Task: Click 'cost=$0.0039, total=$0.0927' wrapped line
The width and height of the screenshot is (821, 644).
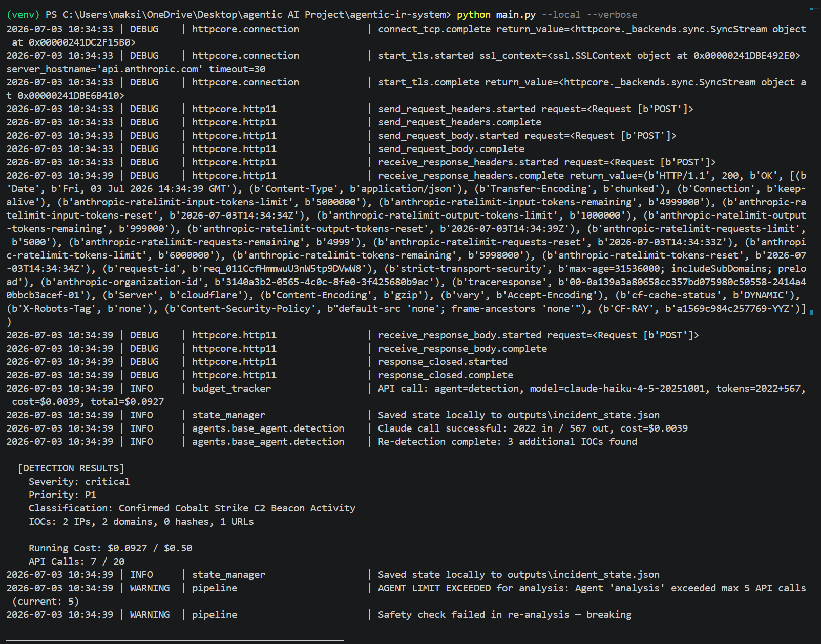Action: click(x=88, y=402)
